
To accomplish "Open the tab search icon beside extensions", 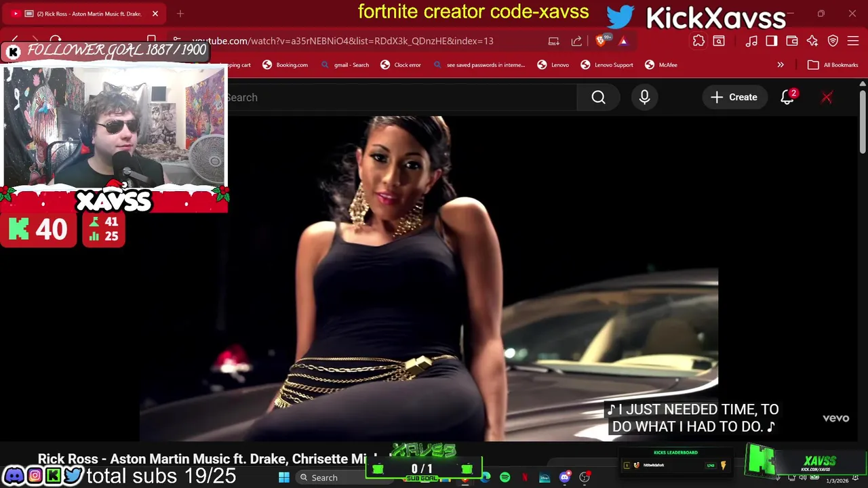I will point(719,41).
